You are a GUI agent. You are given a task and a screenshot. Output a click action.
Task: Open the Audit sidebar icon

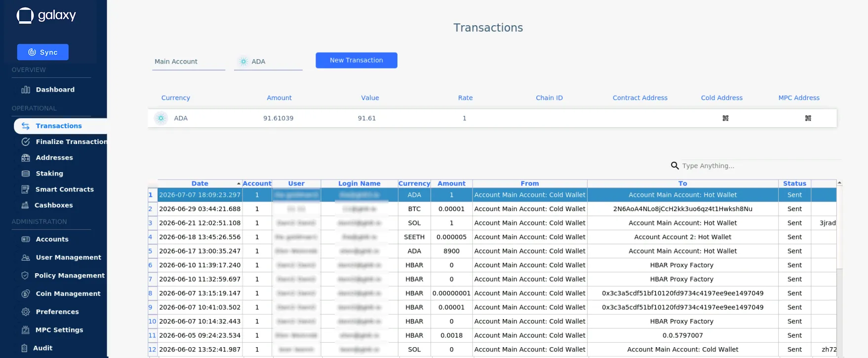(x=25, y=348)
